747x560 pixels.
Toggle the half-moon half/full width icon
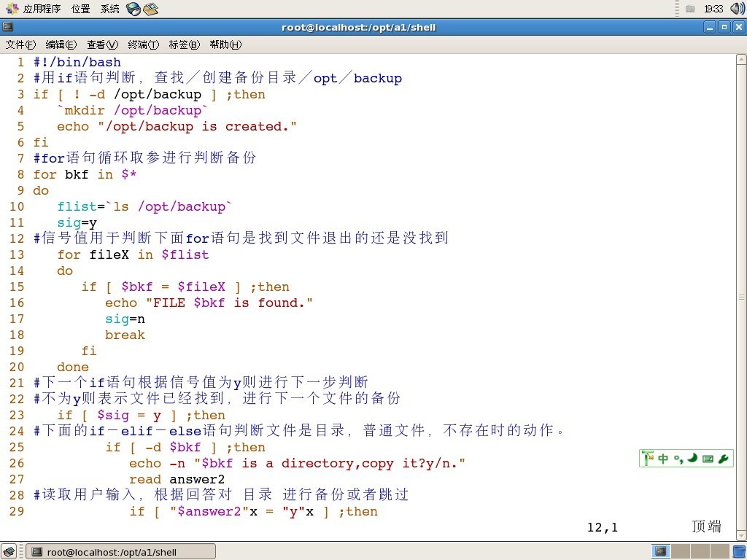click(x=693, y=458)
